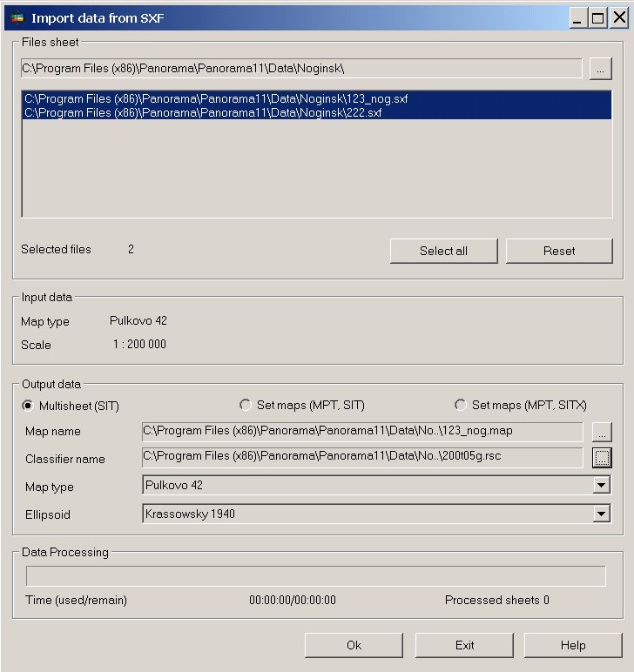Minimize the Import data dialog
The height and width of the screenshot is (672, 634).
coord(578,18)
